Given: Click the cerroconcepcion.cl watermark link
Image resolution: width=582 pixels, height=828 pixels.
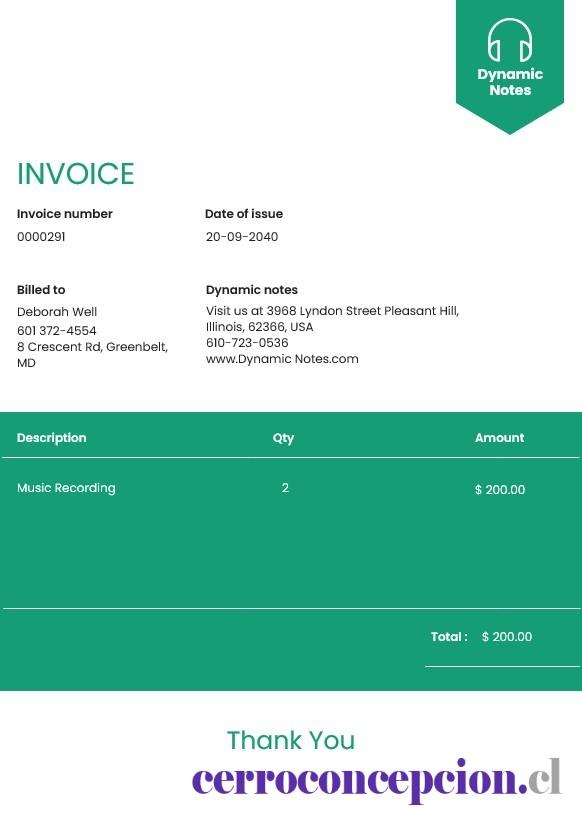Looking at the screenshot, I should [x=377, y=779].
